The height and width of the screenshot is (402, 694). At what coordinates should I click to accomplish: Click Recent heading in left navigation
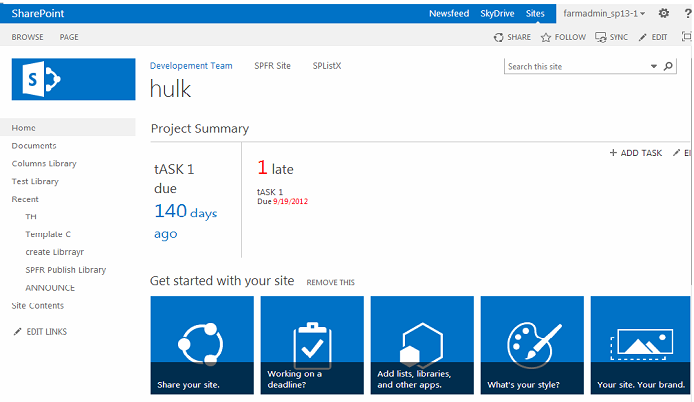click(x=25, y=199)
